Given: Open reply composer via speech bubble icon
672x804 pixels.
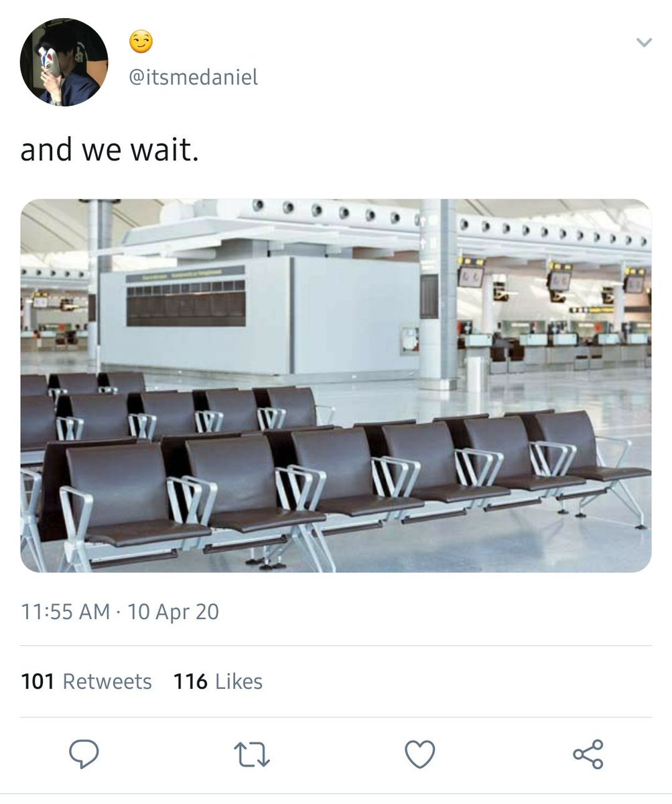Looking at the screenshot, I should pyautogui.click(x=84, y=754).
